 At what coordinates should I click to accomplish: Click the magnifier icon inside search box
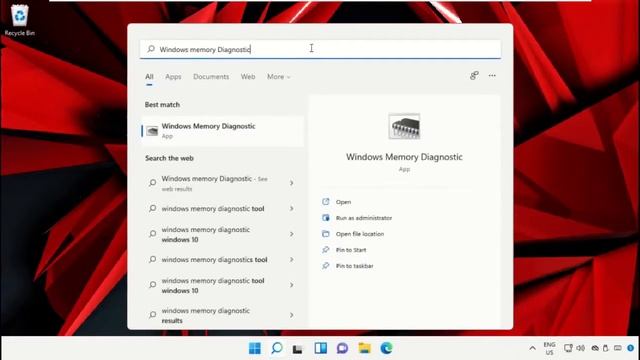[x=151, y=49]
